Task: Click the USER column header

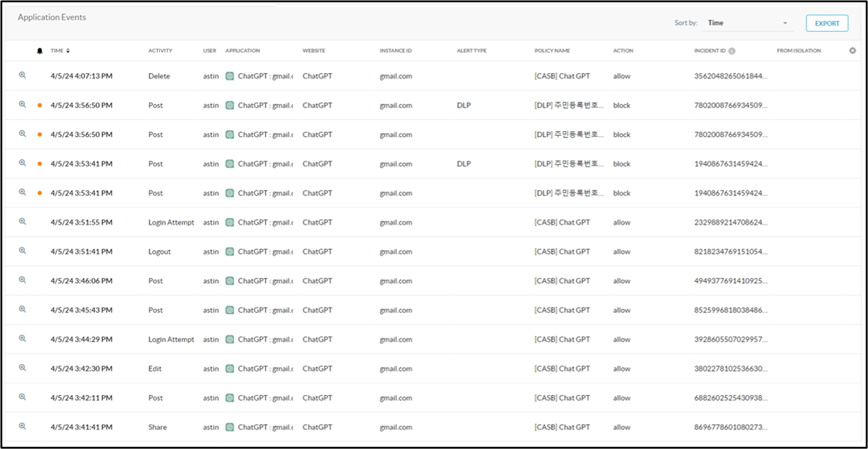Action: 209,51
